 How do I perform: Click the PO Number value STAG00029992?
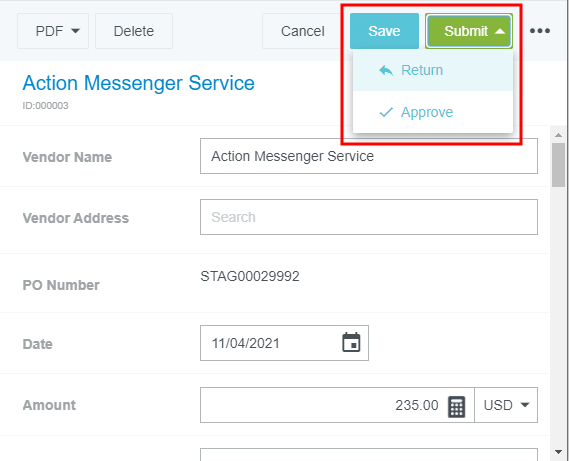(x=250, y=277)
